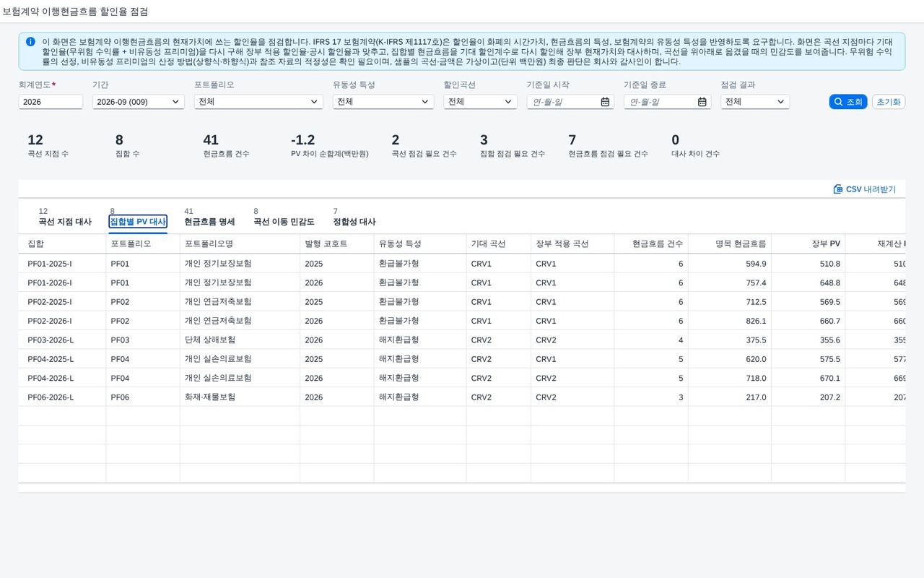The height and width of the screenshot is (578, 924).
Task: Click the 포트폴리오명 column header
Action: (240, 244)
